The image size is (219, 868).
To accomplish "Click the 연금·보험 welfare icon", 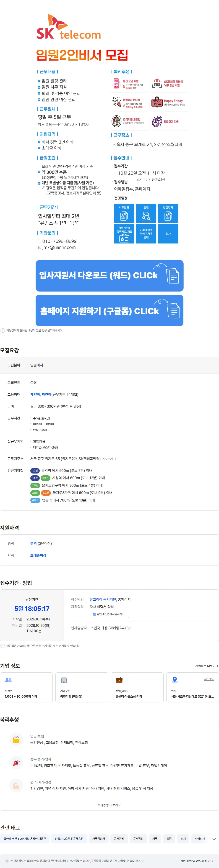I will click(16, 740).
